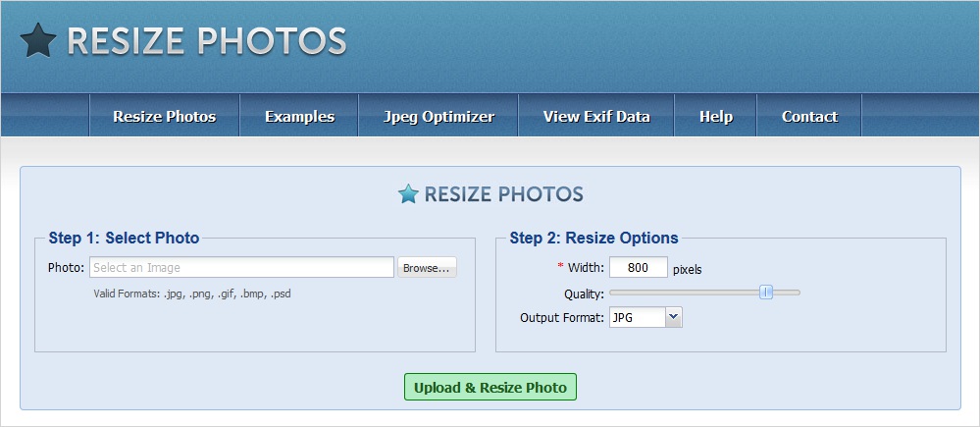Viewport: 980px width, 427px height.
Task: Click the Quality slider handle
Action: pyautogui.click(x=767, y=292)
